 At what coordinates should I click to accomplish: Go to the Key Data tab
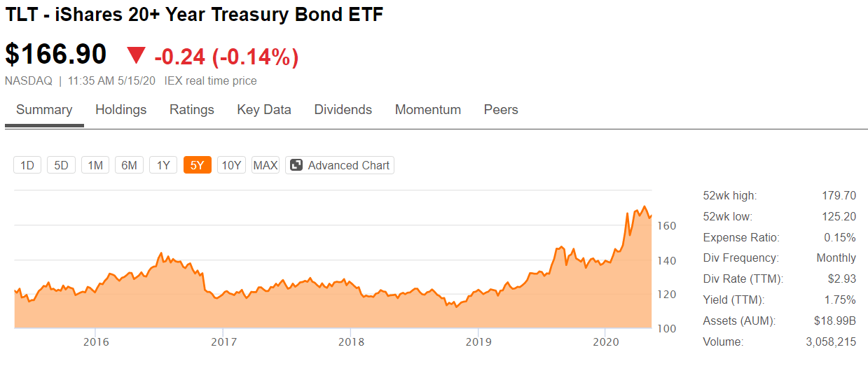coord(264,109)
